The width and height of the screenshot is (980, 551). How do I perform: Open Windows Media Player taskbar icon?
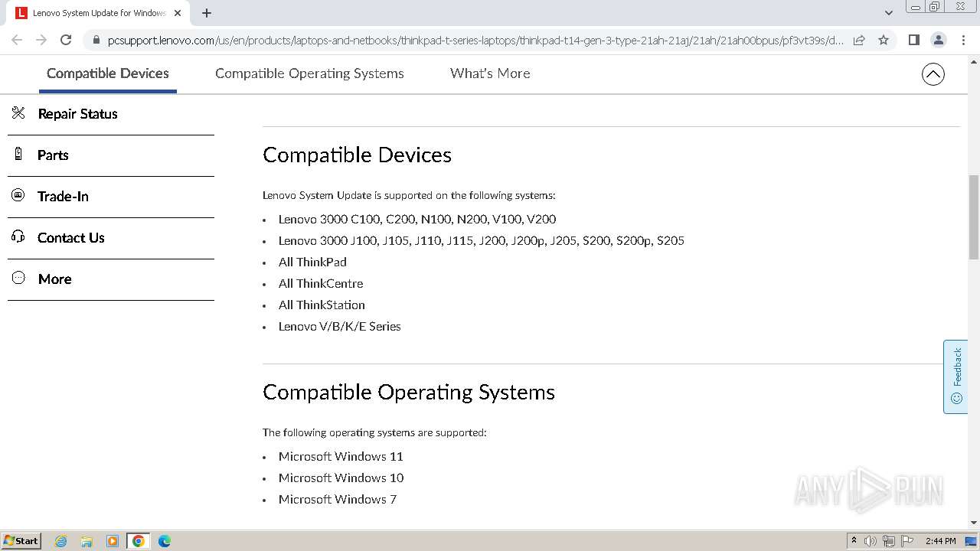(x=113, y=541)
